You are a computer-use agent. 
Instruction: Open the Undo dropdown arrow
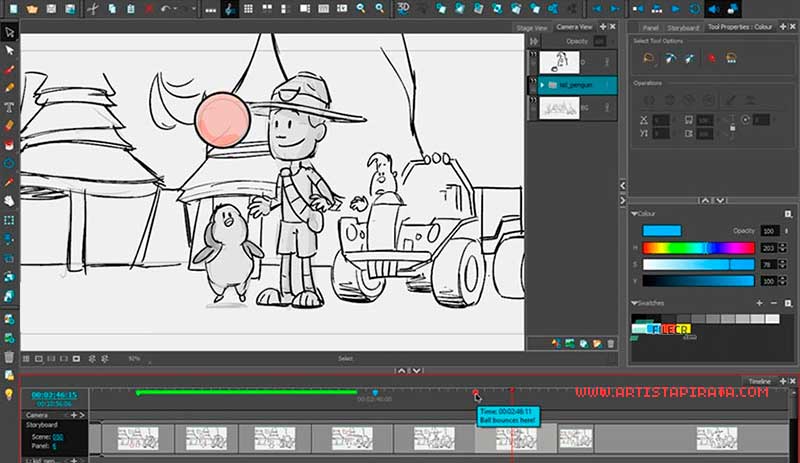pyautogui.click(x=176, y=9)
